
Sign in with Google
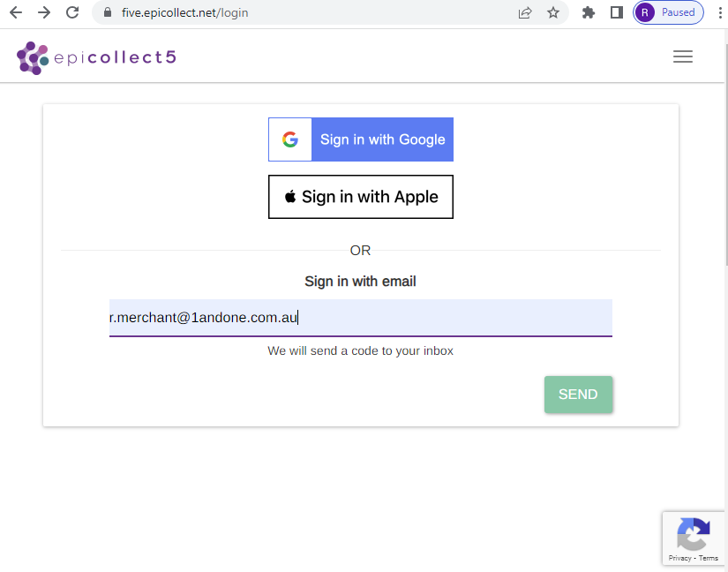361,139
